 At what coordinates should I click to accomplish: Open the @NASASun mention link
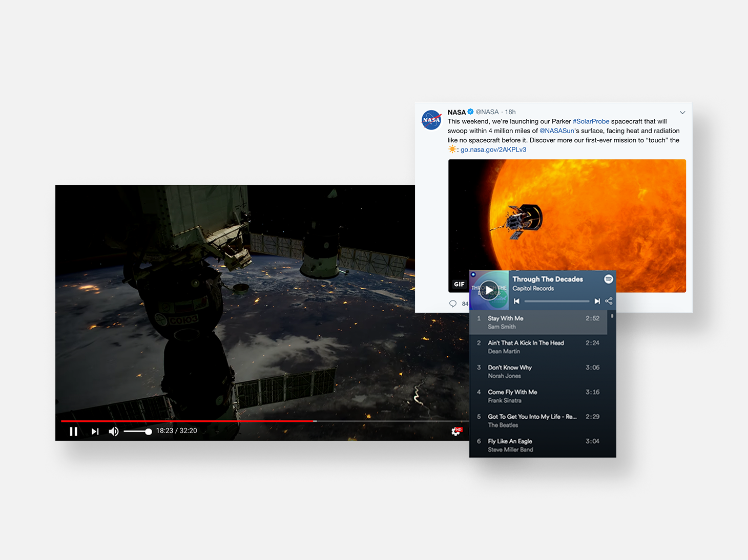click(557, 131)
